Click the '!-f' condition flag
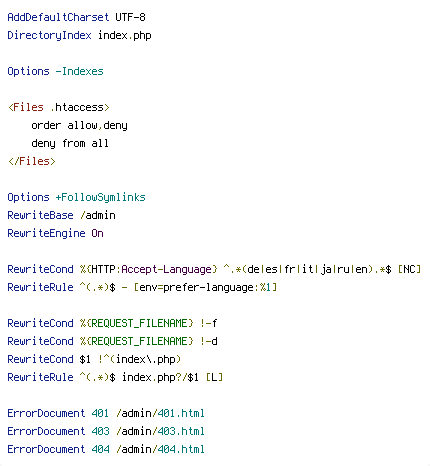 (x=209, y=323)
